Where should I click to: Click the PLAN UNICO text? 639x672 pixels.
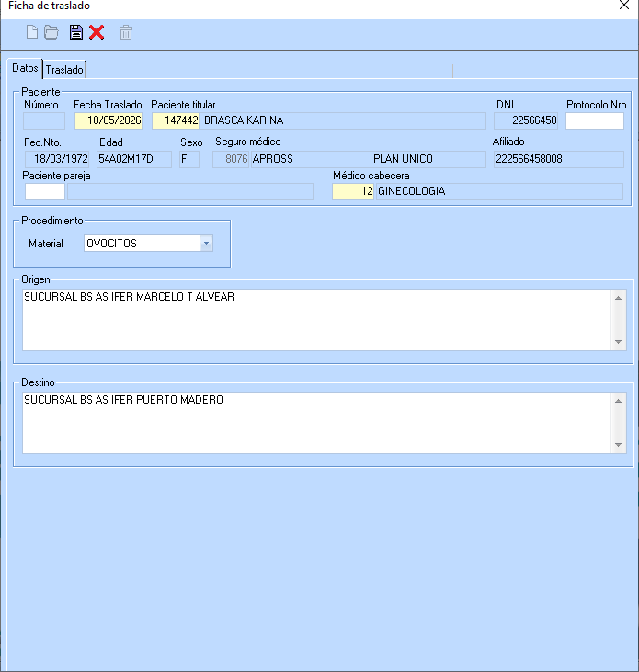(x=403, y=159)
